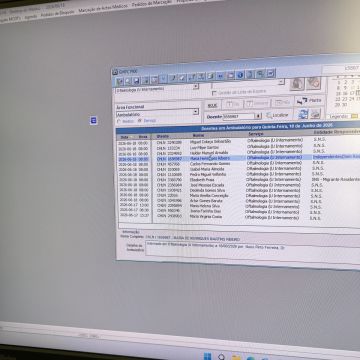Click the Hoje button
Screen dimensions: 360x360
coord(212,105)
